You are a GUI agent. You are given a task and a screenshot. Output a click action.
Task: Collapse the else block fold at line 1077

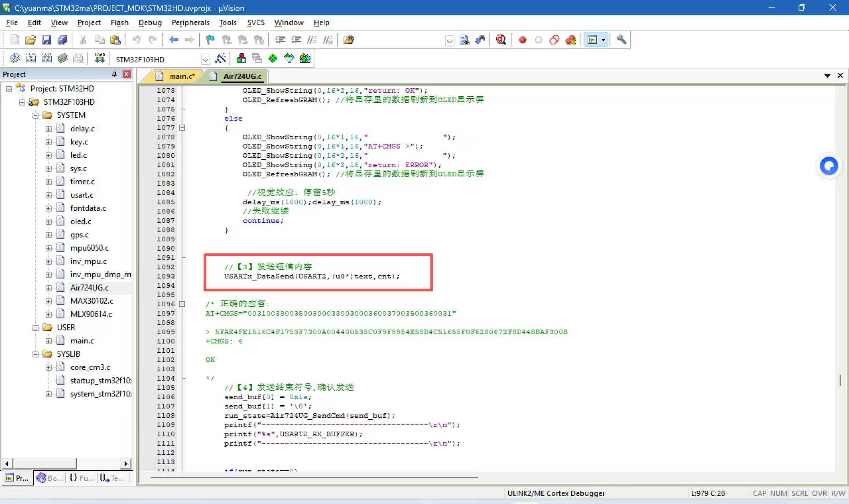[x=182, y=128]
